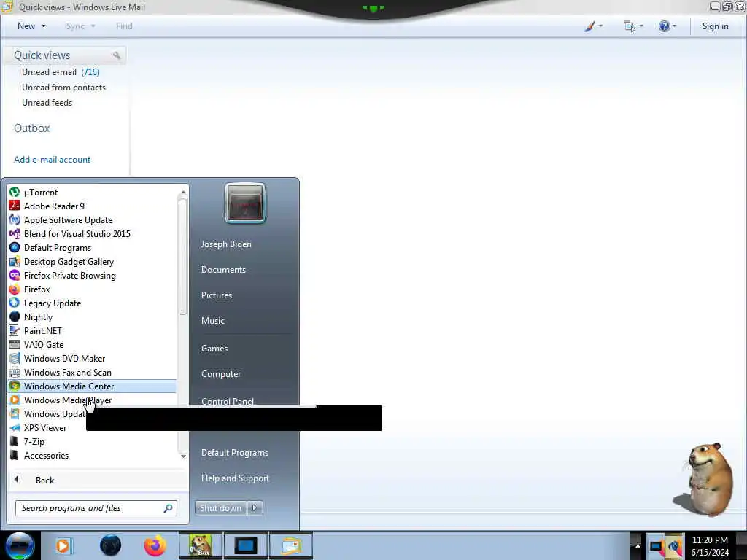Open the Sync dropdown in Windows Live Mail
747x560 pixels.
point(80,26)
